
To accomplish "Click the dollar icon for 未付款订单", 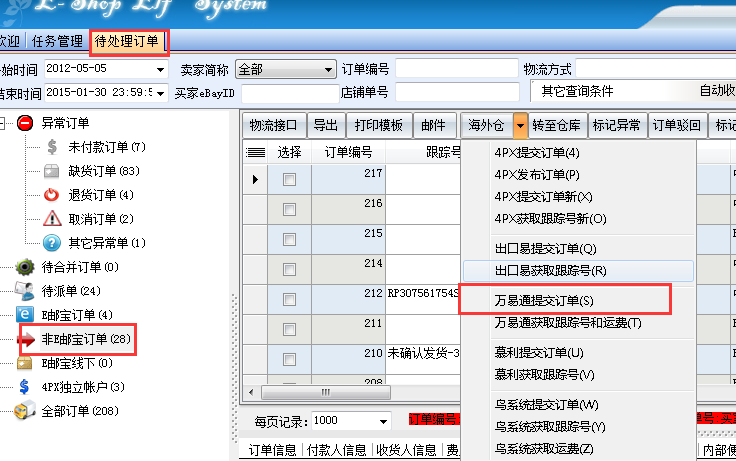I will click(x=51, y=147).
